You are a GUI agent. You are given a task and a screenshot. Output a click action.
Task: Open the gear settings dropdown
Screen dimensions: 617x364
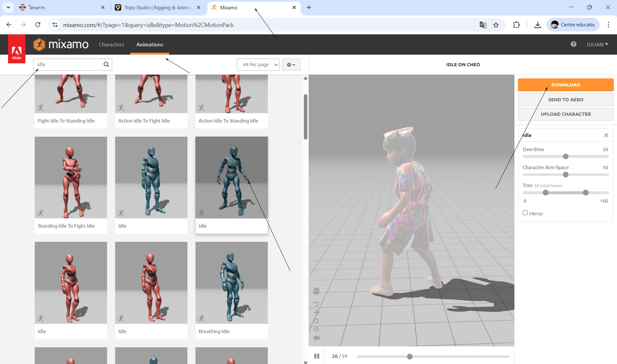pos(291,65)
